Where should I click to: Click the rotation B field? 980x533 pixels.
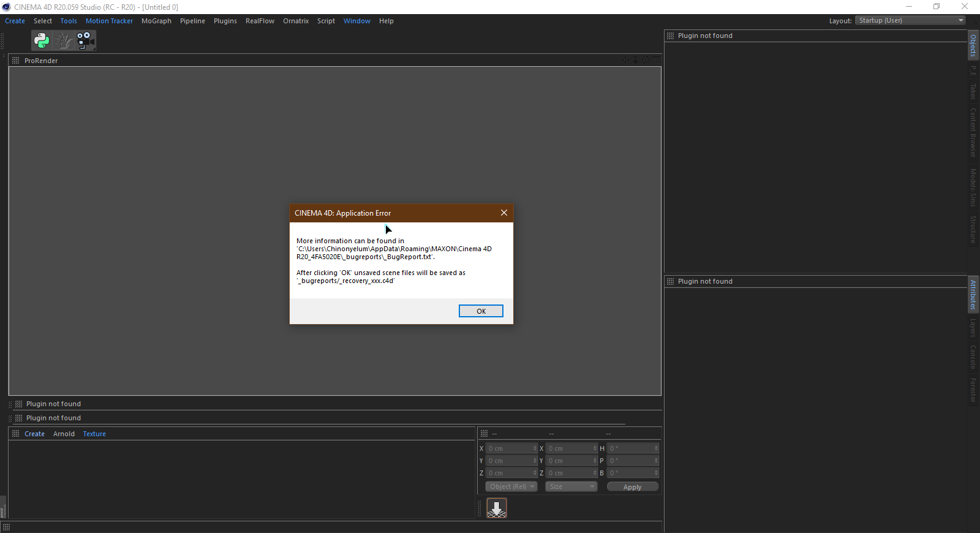click(x=633, y=473)
